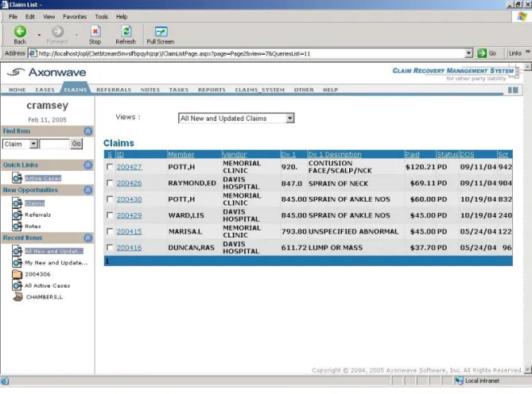Open the HELP navigation tab
The width and height of the screenshot is (532, 394).
pos(331,90)
